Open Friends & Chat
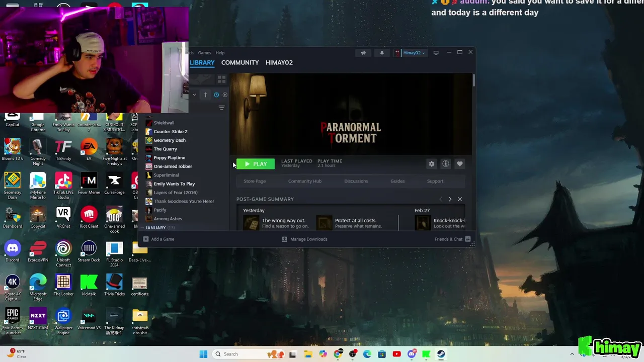644x362 pixels. click(x=452, y=239)
